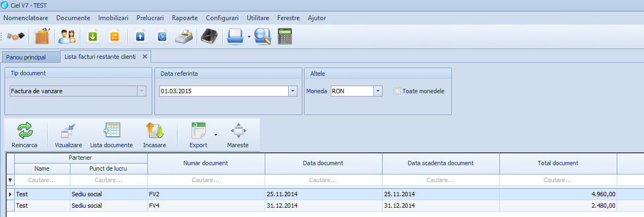The image size is (644, 217).
Task: Click the blue circular-arrows document icon
Action: [x=162, y=37]
